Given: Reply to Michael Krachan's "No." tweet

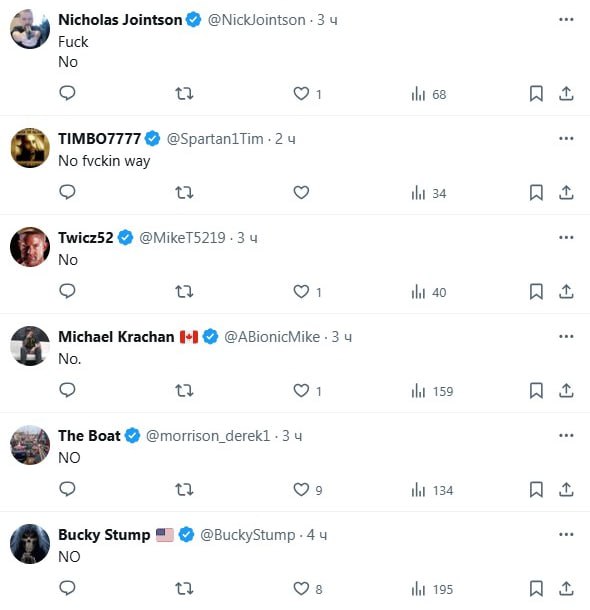Looking at the screenshot, I should (x=67, y=390).
